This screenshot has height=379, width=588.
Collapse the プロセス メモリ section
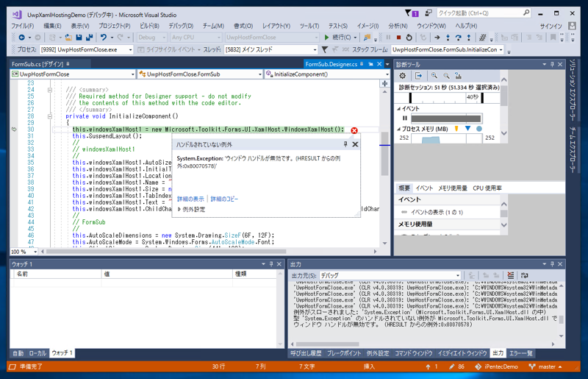pos(399,129)
